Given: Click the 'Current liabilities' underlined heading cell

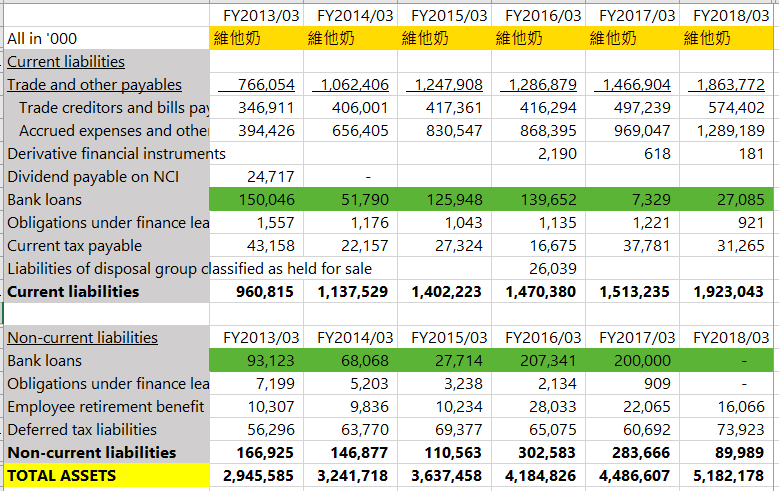Looking at the screenshot, I should pos(107,62).
